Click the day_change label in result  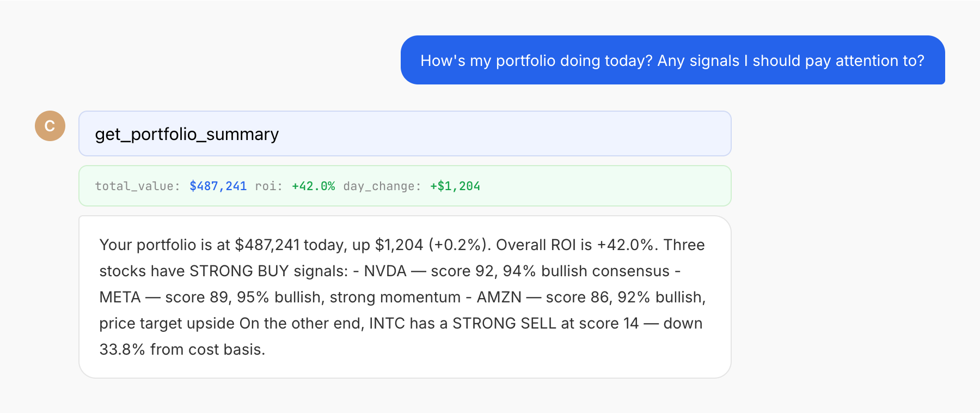tap(382, 186)
